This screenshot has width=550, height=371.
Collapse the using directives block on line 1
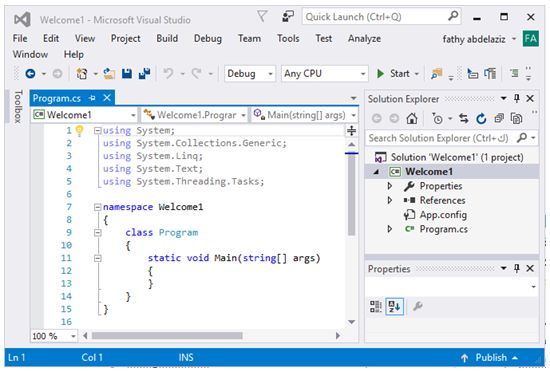point(98,131)
